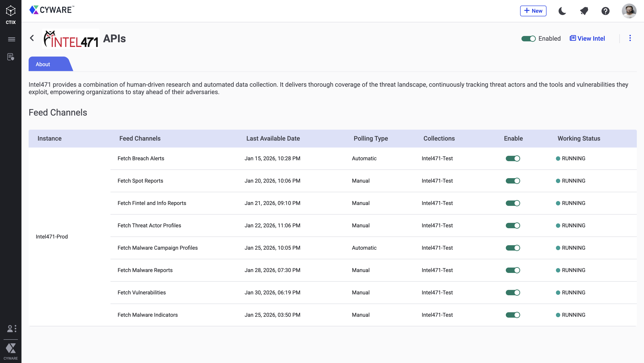This screenshot has width=644, height=363.
Task: Turn off Fetch Malware Indicators toggle
Action: tap(513, 315)
